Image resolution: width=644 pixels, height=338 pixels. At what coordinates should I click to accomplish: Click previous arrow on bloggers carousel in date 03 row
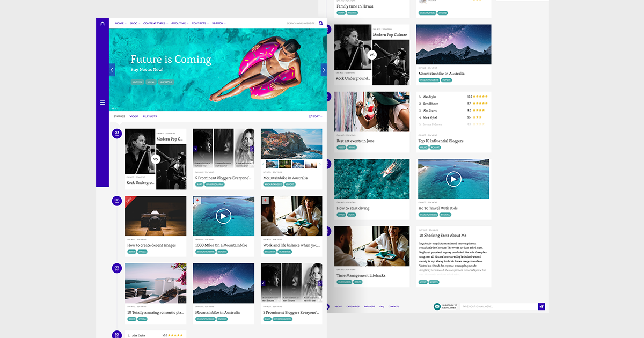(195, 149)
